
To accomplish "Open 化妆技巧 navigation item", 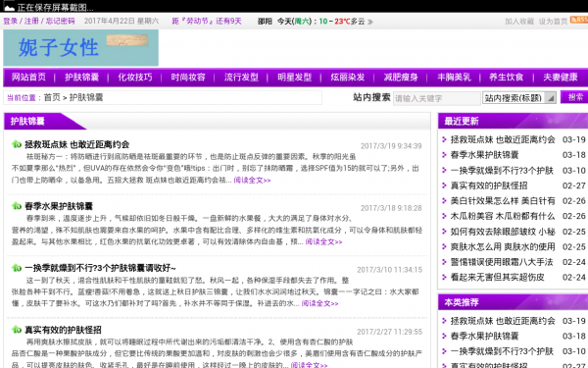I will point(135,78).
